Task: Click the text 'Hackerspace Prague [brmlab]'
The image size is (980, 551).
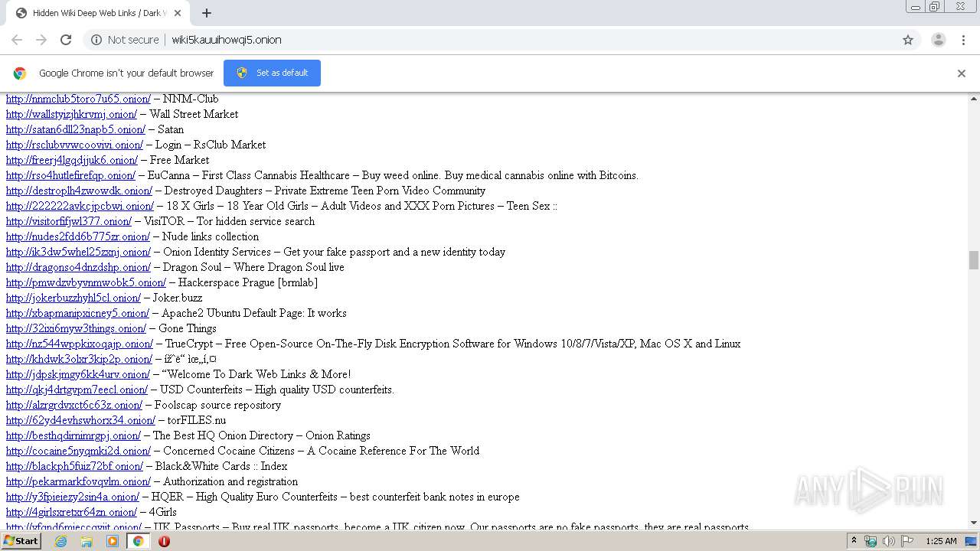Action: pos(248,282)
